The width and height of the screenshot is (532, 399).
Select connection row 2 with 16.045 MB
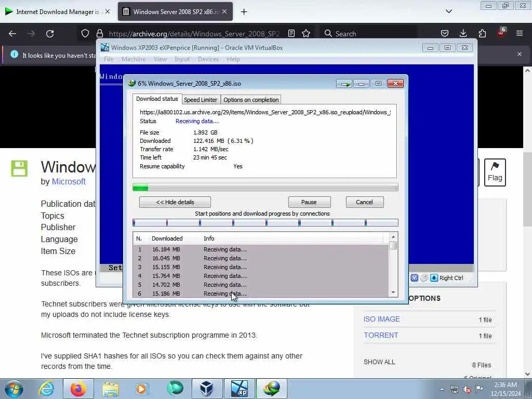[x=261, y=258]
